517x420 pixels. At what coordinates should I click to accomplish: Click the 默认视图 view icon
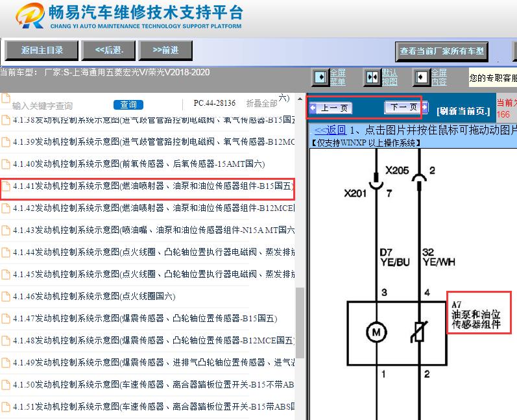pos(372,77)
